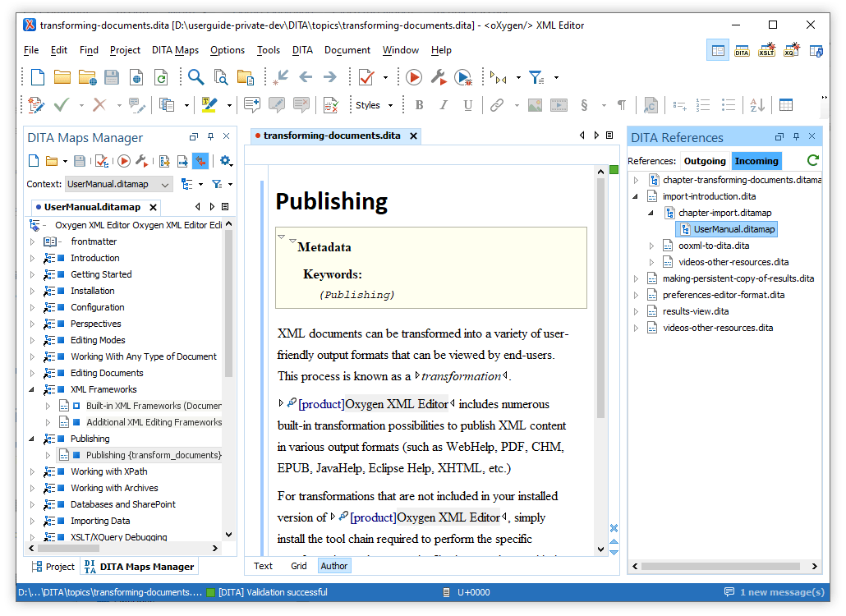Open 1 new message(s) notification
Screen dimensions: 846x616
pos(775,592)
